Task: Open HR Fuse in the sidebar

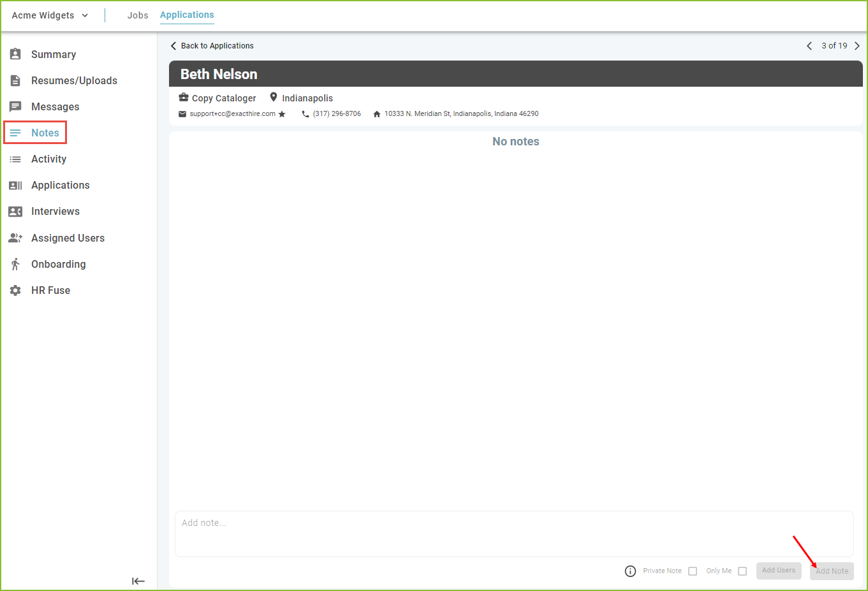Action: click(x=50, y=291)
